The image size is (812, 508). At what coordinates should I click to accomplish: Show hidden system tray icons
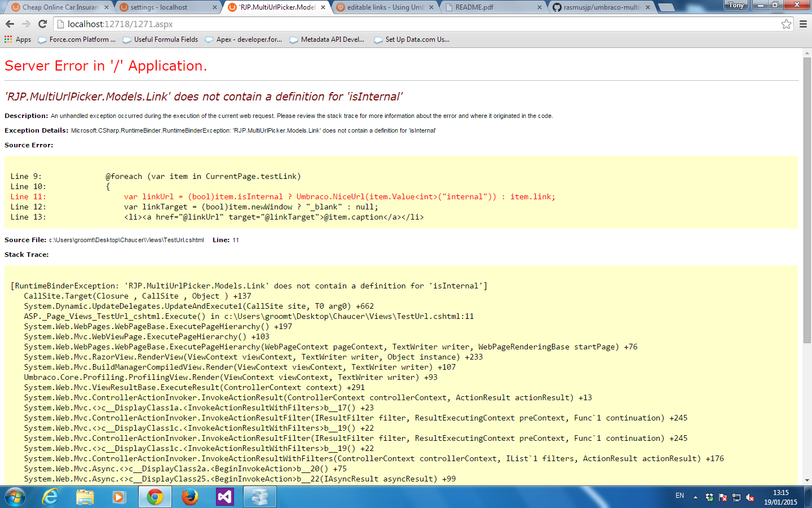click(695, 497)
